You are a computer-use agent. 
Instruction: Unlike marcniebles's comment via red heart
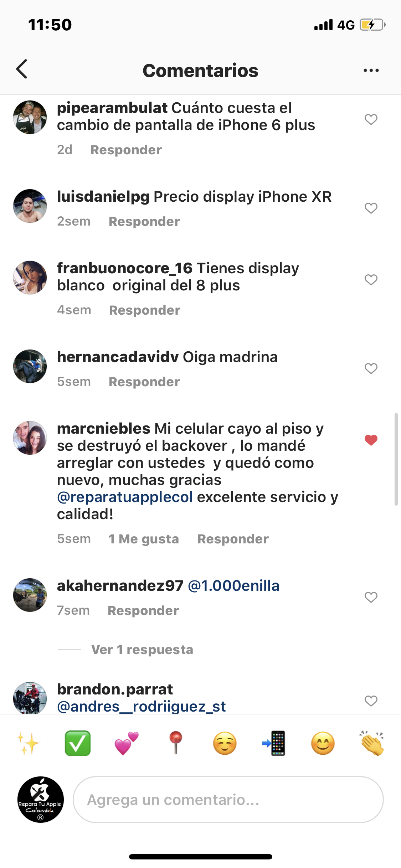(371, 440)
